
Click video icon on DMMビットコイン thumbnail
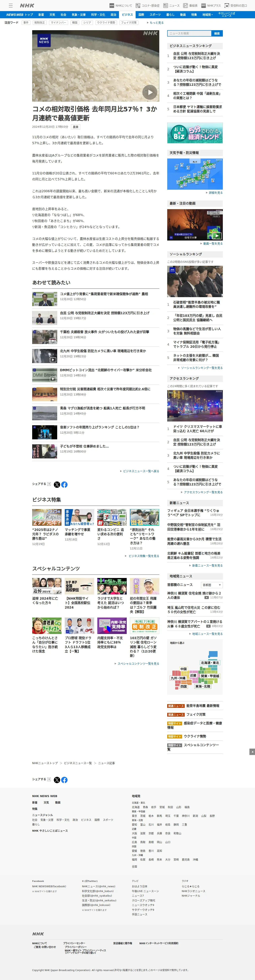[x=53, y=379]
